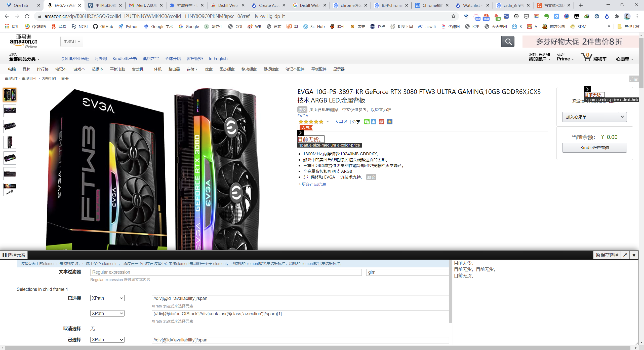The image size is (644, 350).
Task: Open the 更多产品信息 link
Action: (314, 184)
